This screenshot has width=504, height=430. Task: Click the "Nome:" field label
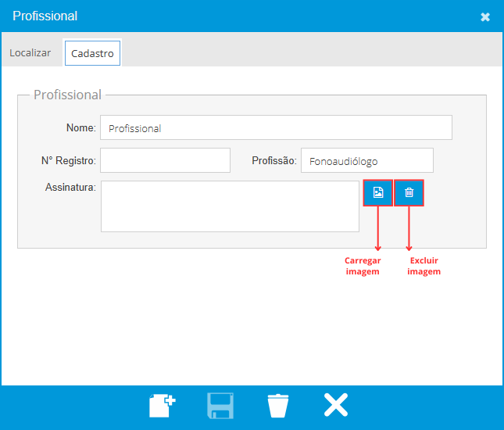[x=80, y=128]
